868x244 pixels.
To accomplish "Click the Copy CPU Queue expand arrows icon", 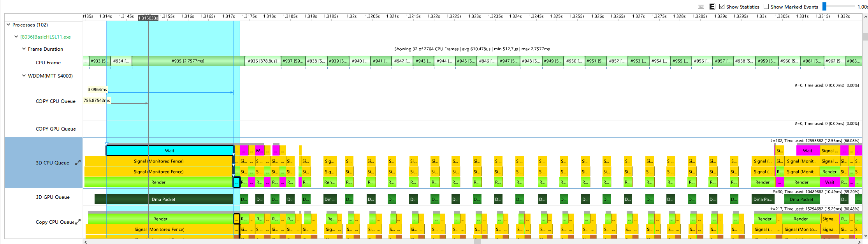I will (78, 221).
